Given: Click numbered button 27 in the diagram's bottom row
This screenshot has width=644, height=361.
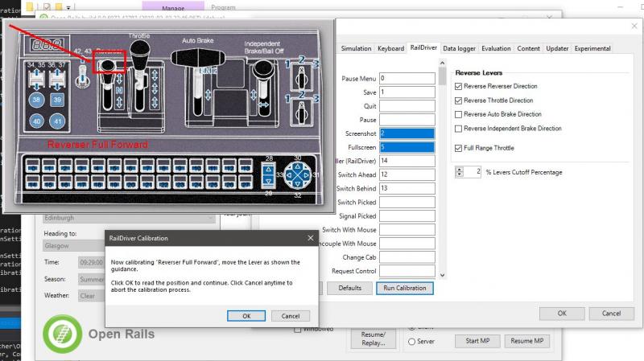Looking at the screenshot, I should pos(246,182).
